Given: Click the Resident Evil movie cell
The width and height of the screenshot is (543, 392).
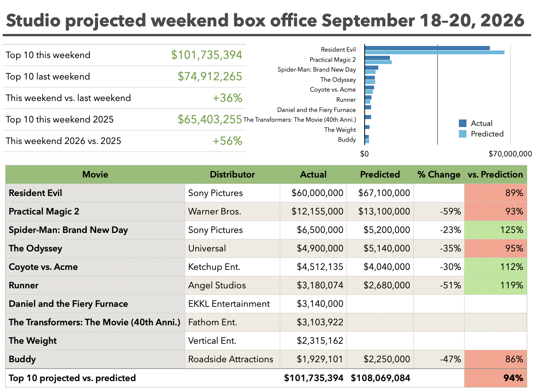Looking at the screenshot, I should pos(95,193).
